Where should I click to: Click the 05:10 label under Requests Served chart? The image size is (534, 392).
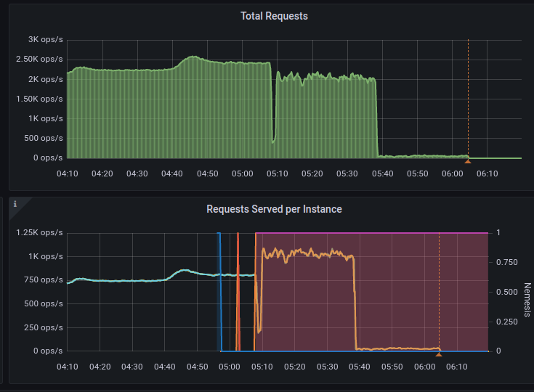tap(262, 367)
